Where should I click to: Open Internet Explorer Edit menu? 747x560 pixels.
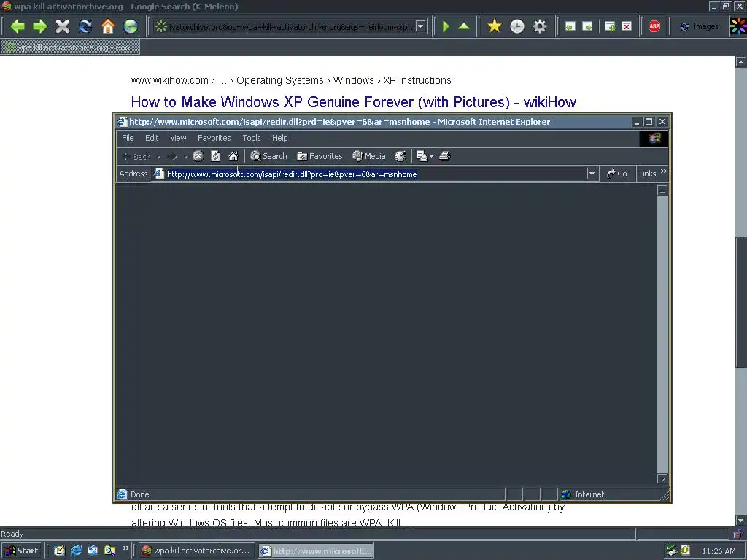point(152,138)
